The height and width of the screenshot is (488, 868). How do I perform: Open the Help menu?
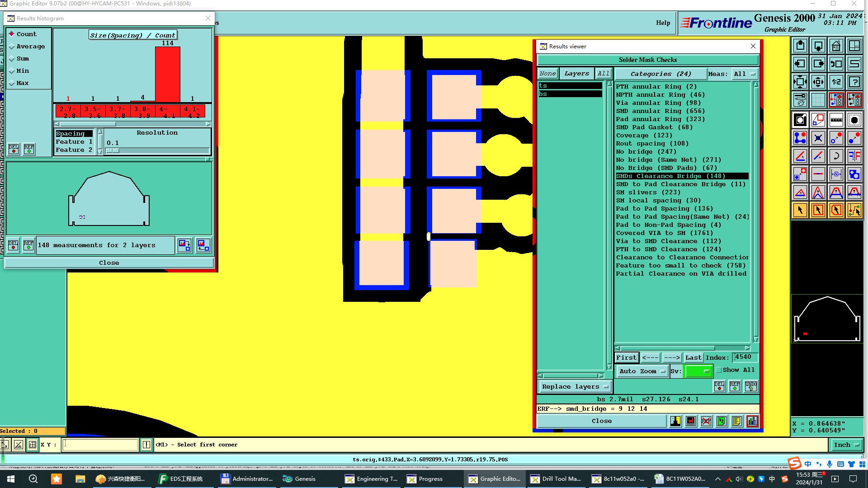[x=663, y=23]
